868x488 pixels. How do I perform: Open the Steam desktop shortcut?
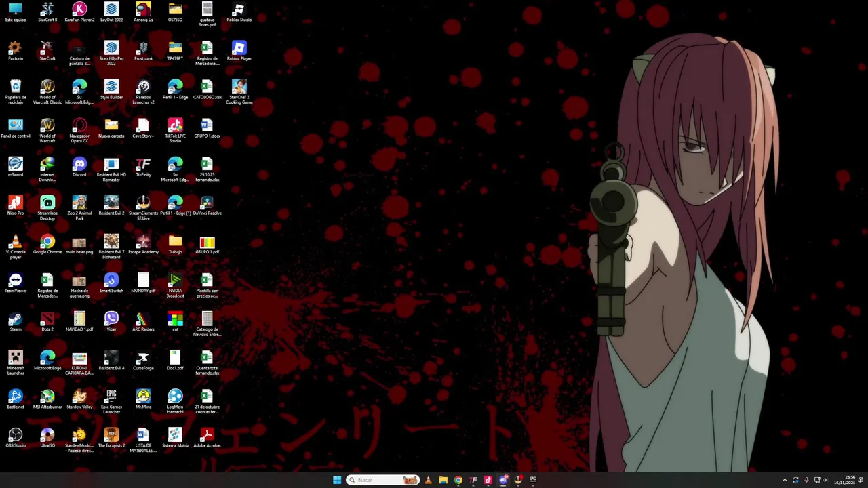tap(16, 321)
